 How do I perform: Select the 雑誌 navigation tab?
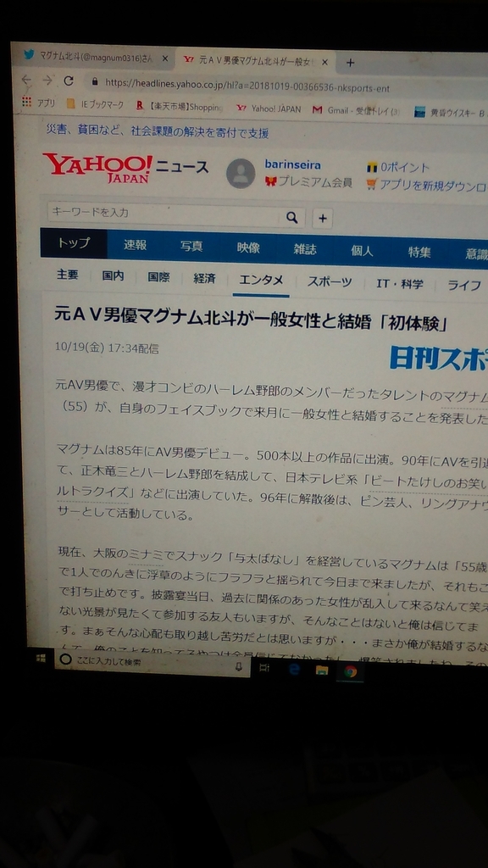pyautogui.click(x=305, y=250)
